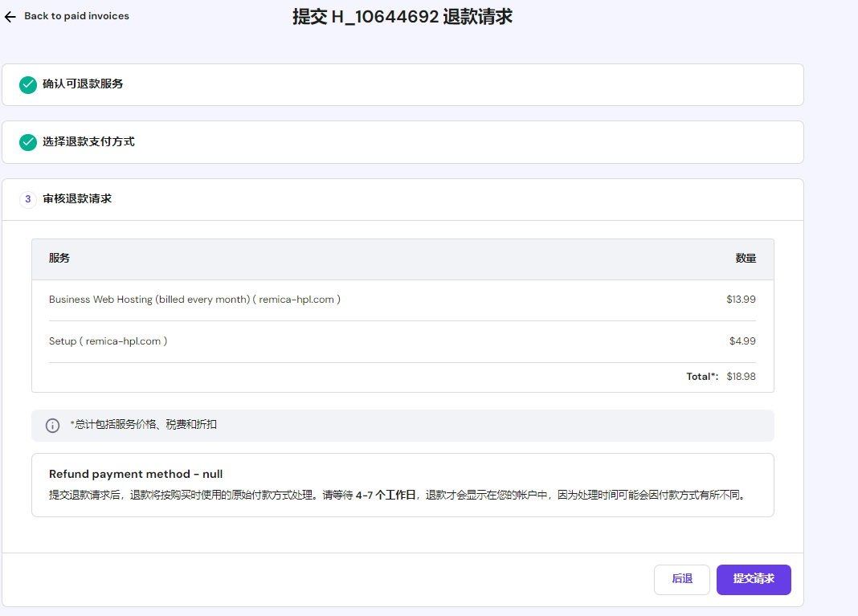858x616 pixels.
Task: Click the green checkmark for 选择退款支付方式
Action: pyautogui.click(x=28, y=142)
